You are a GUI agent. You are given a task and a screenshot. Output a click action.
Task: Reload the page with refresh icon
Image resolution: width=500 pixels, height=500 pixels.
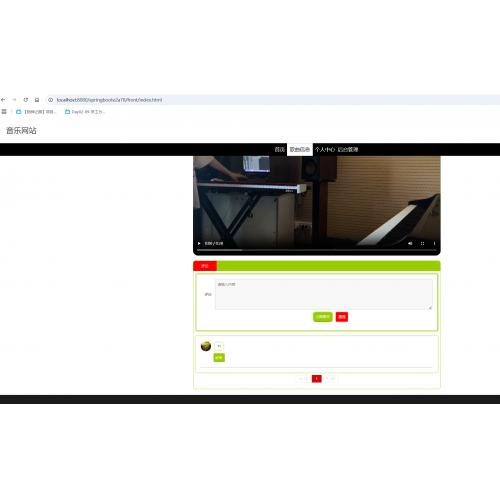click(26, 100)
